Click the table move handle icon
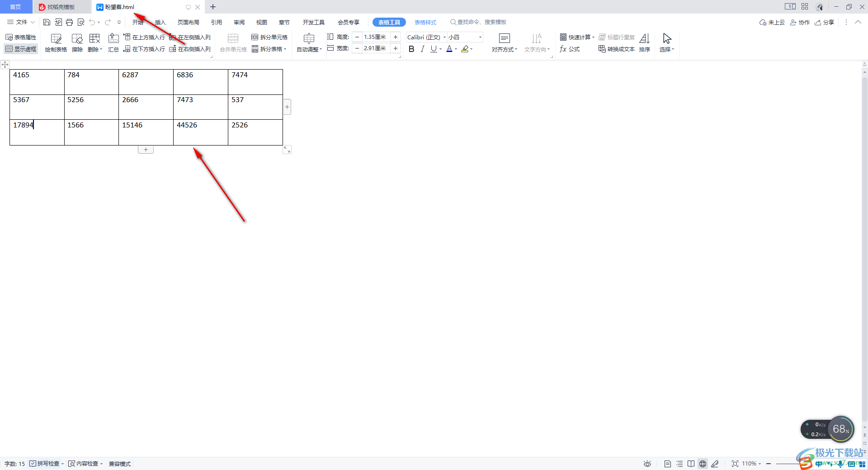The width and height of the screenshot is (868, 470). point(5,65)
